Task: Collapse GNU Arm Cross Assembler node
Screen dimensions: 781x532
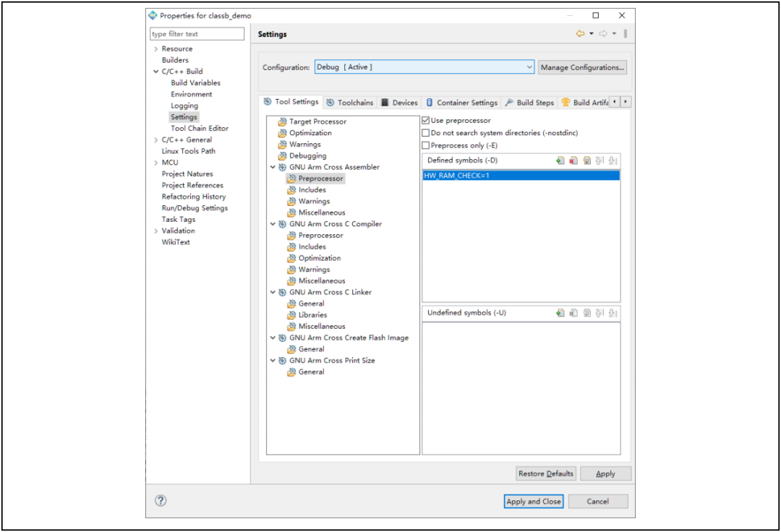Action: point(273,167)
